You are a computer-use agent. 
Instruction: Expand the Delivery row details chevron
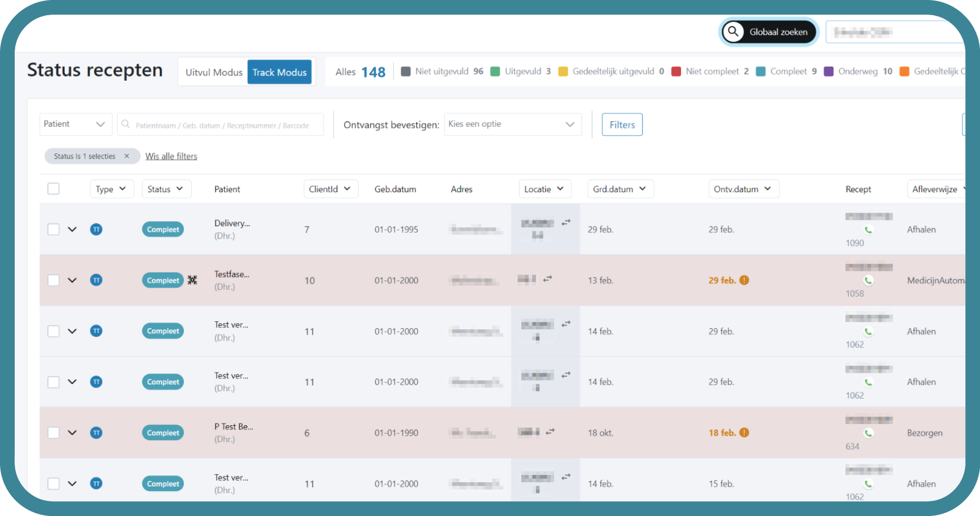tap(72, 230)
